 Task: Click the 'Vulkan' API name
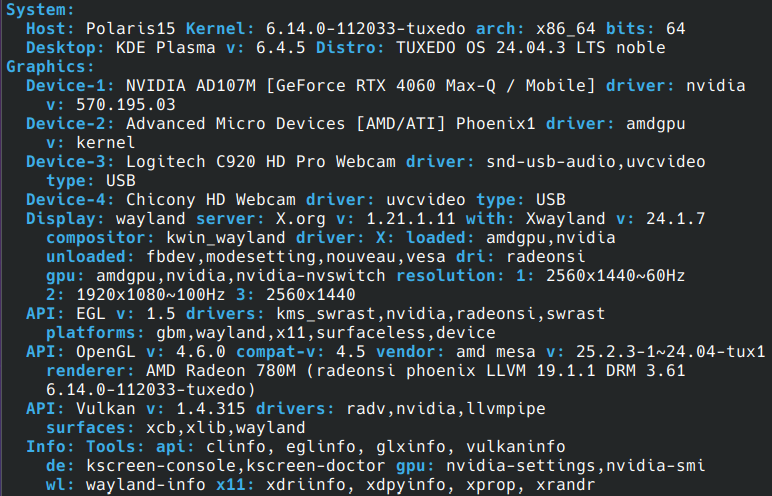pyautogui.click(x=105, y=408)
